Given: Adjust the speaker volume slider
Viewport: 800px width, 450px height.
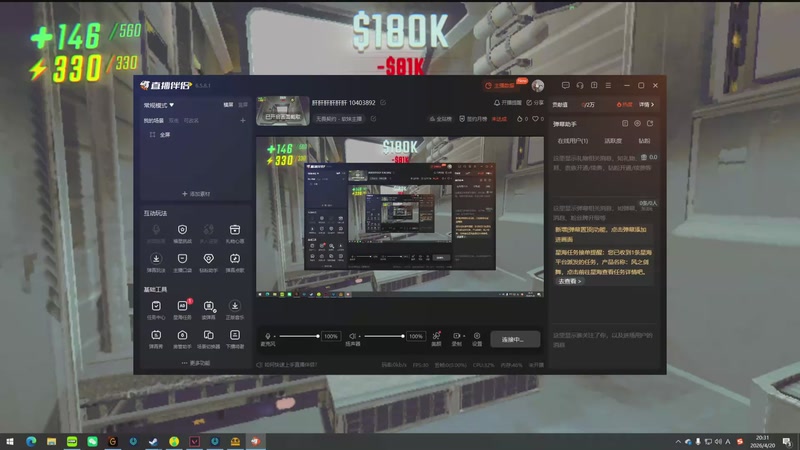Looking at the screenshot, I should pyautogui.click(x=384, y=336).
